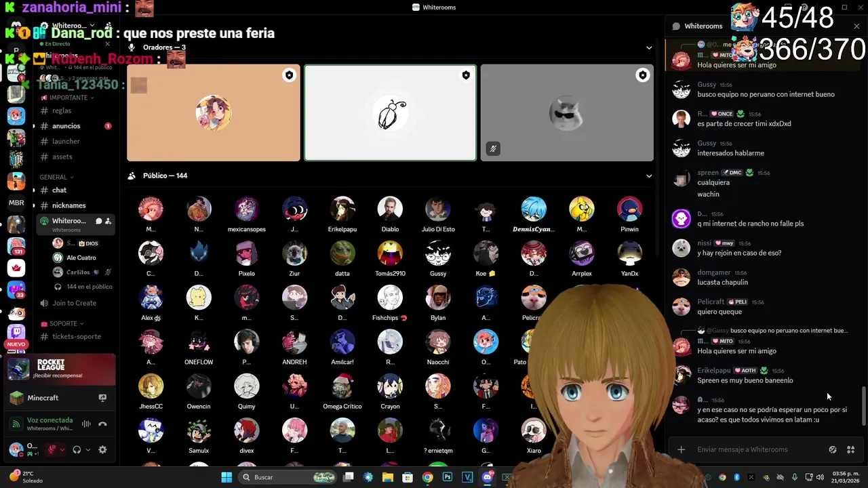Open user settings gear in Discord
868x488 pixels.
[102, 449]
